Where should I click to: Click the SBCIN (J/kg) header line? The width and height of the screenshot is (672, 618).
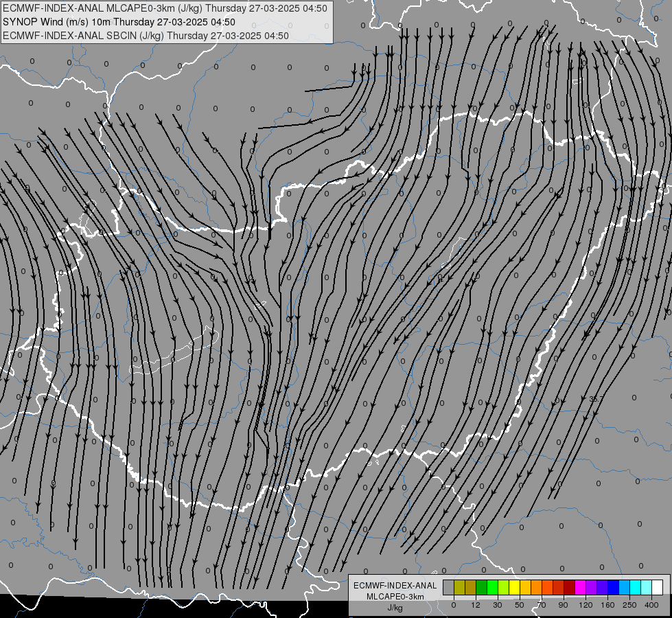click(146, 36)
